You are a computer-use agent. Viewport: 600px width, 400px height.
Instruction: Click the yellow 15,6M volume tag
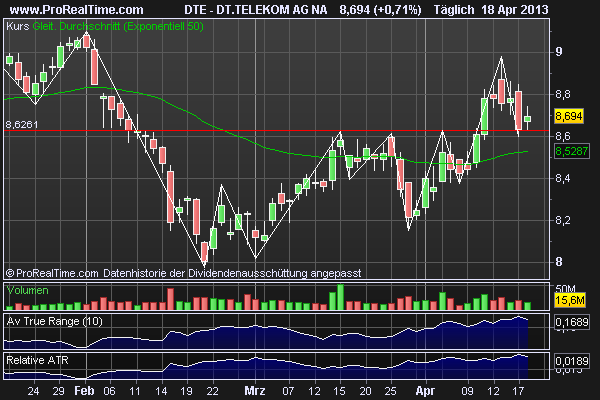pyautogui.click(x=570, y=300)
